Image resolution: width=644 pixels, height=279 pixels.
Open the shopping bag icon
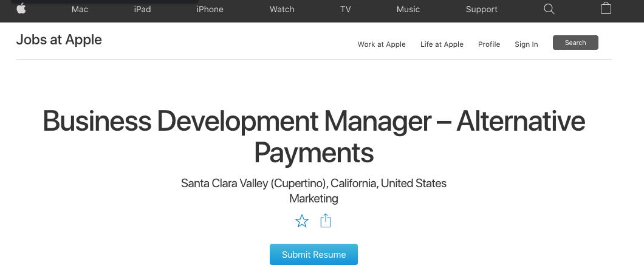click(x=606, y=9)
